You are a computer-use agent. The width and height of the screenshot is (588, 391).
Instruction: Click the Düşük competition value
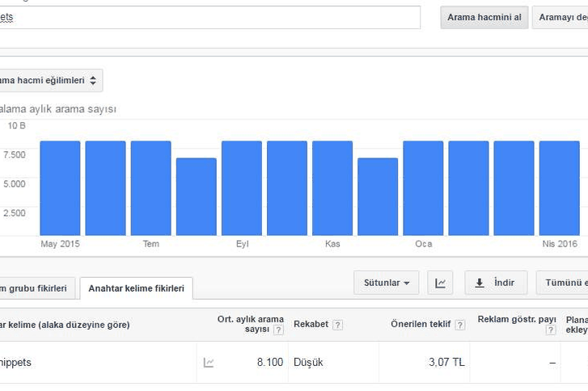308,362
